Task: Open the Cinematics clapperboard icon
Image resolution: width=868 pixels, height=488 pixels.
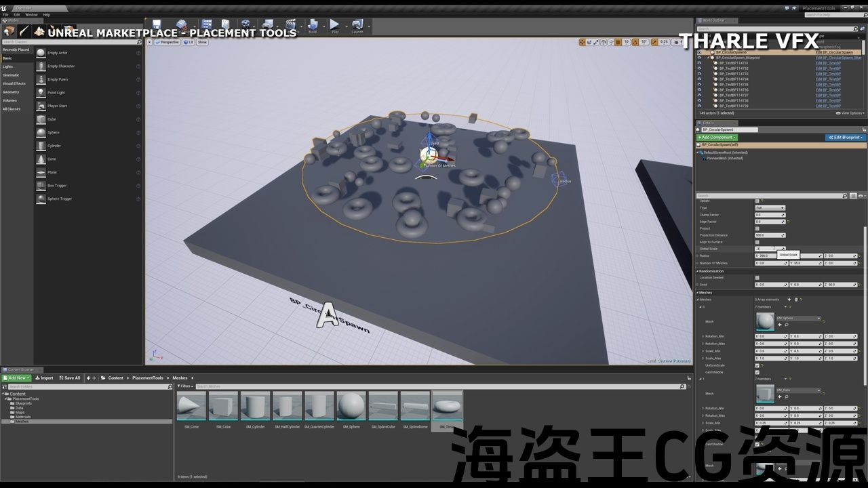Action: (290, 26)
